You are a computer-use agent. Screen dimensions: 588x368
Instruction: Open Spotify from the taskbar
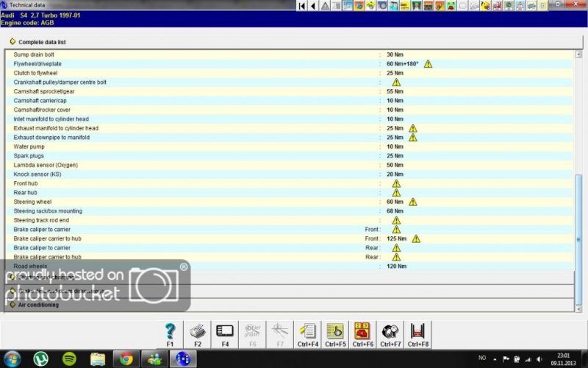[69, 359]
